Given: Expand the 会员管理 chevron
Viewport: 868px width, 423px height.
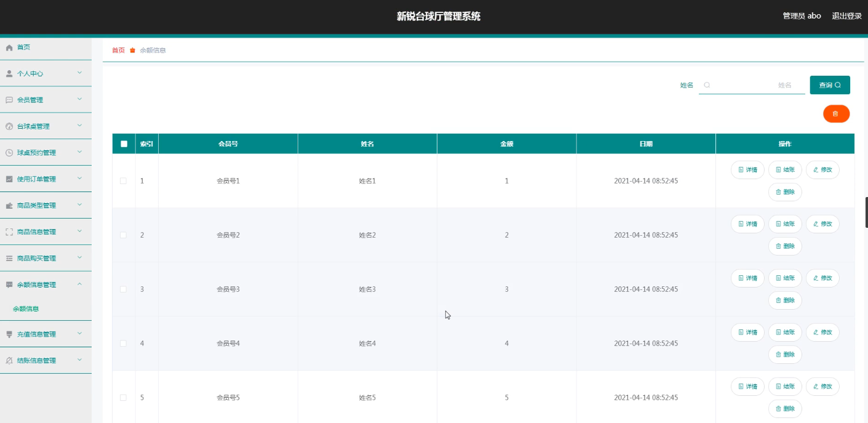Looking at the screenshot, I should pos(79,99).
